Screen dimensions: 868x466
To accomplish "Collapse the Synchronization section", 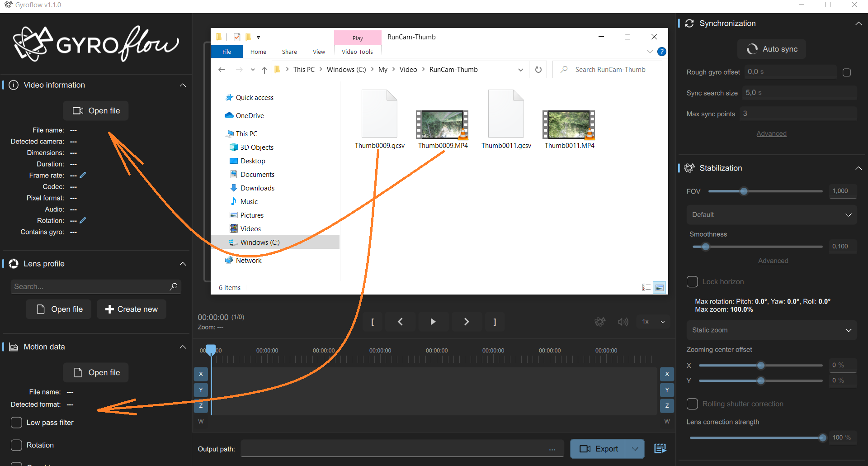I will (x=859, y=24).
